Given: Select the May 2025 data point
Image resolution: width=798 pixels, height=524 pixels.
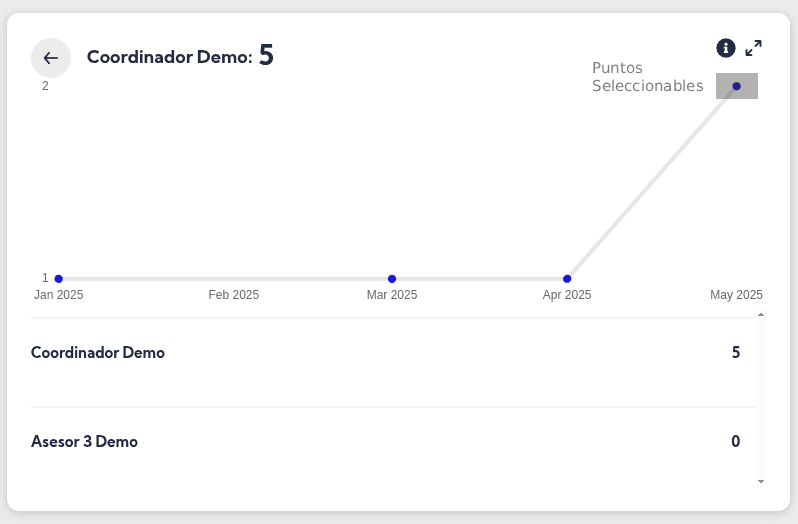Looking at the screenshot, I should point(737,86).
